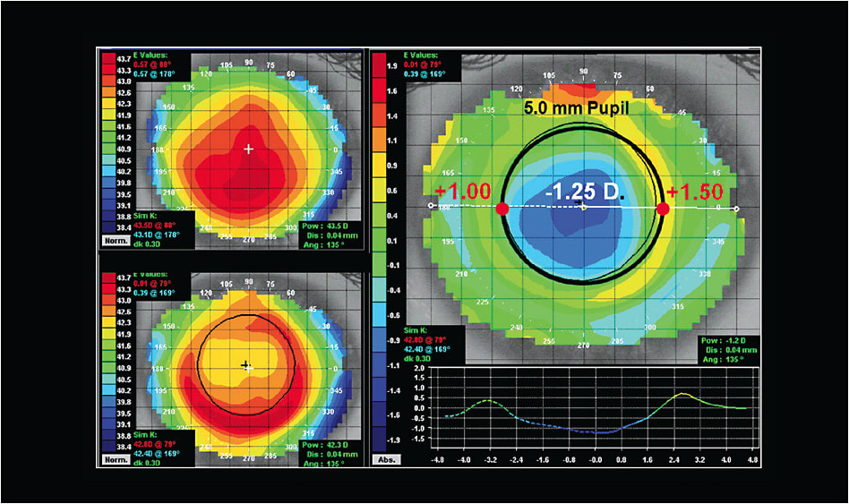Click the Norm. button under the bottom-left map scale
This screenshot has height=504, width=849.
point(116,459)
